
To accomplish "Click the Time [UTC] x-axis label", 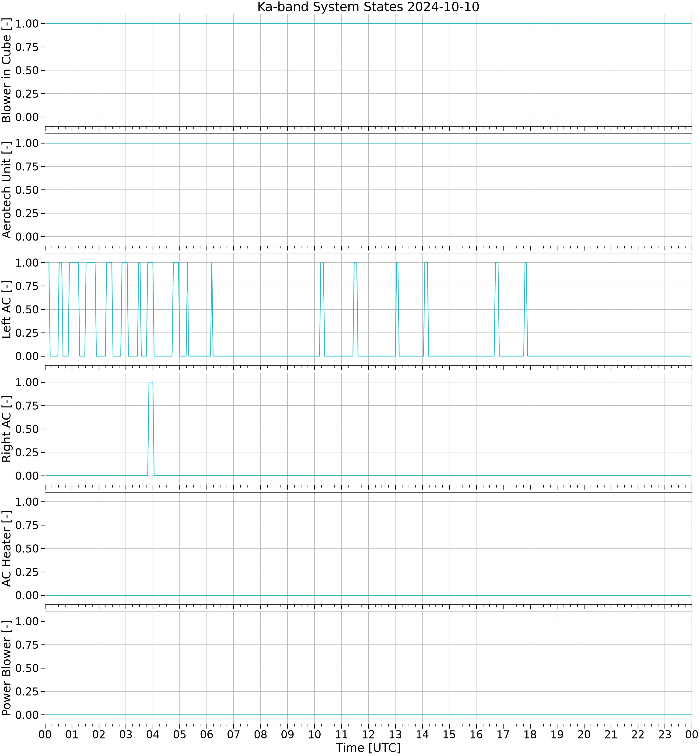I will pos(368,748).
